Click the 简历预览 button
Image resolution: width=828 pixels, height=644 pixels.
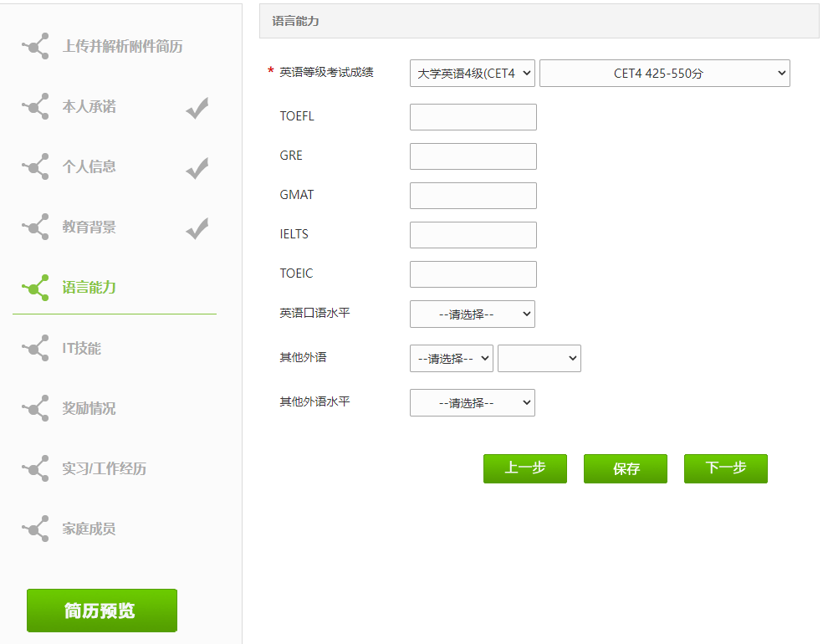101,611
